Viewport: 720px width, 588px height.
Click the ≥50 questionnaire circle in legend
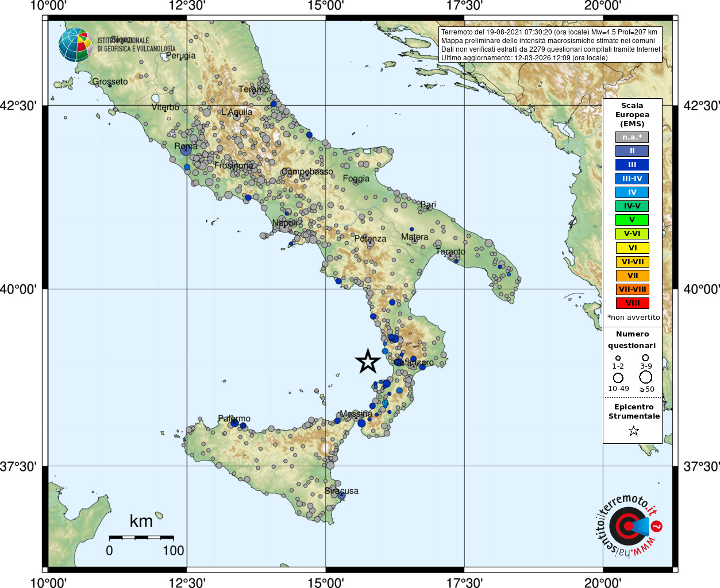pos(646,377)
